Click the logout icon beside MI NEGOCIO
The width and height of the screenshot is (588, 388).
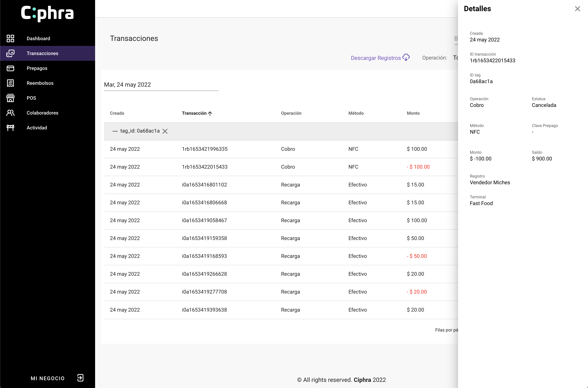pyautogui.click(x=80, y=378)
